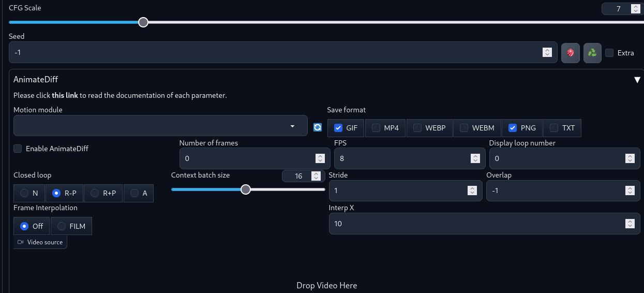This screenshot has height=293, width=644.
Task: Enable the Extra seed checkbox
Action: [609, 52]
